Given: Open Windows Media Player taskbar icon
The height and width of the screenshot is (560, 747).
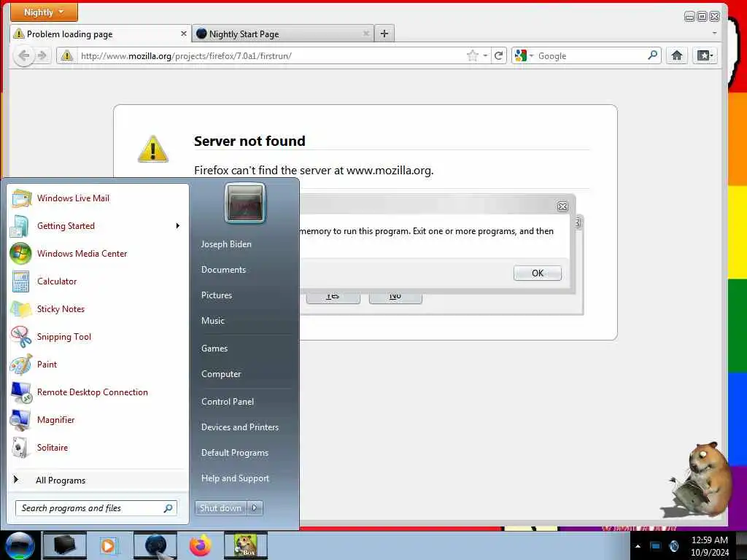Looking at the screenshot, I should [108, 545].
